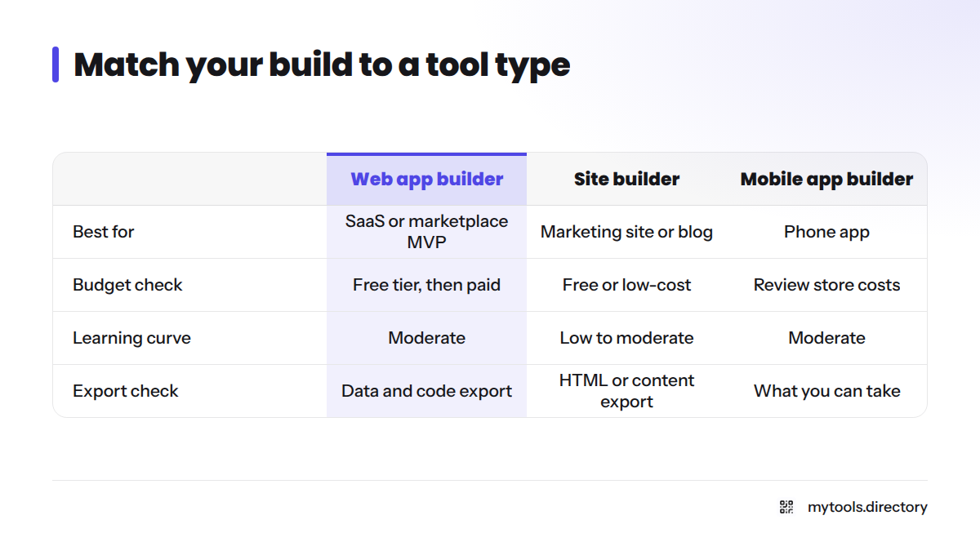Click the 'Budget check' row label
Viewport: 980px width, 551px height.
[127, 285]
